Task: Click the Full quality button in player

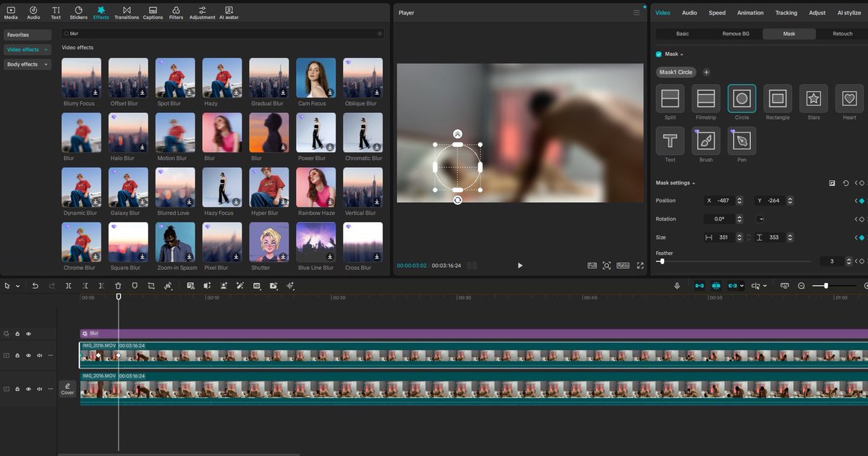Action: pyautogui.click(x=592, y=266)
